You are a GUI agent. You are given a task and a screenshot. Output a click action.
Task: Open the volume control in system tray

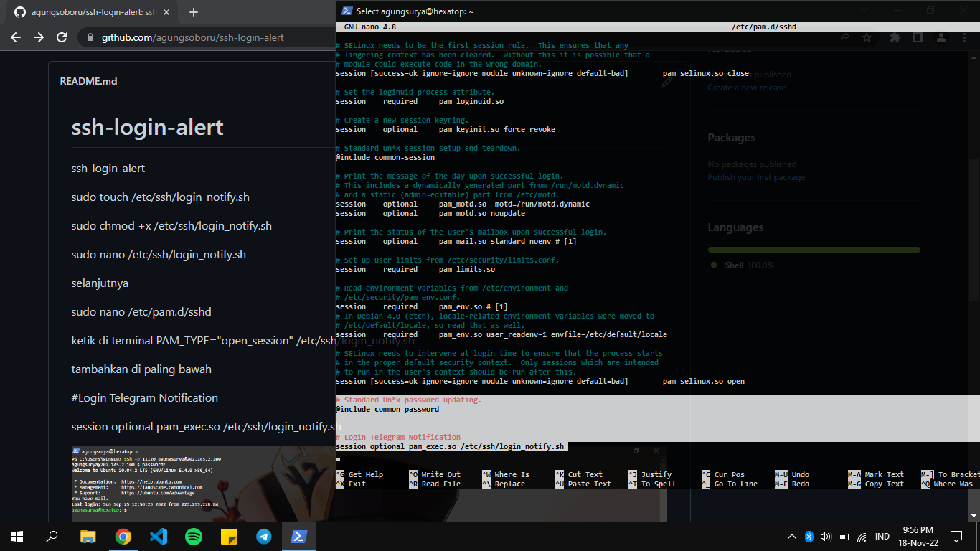tap(826, 536)
